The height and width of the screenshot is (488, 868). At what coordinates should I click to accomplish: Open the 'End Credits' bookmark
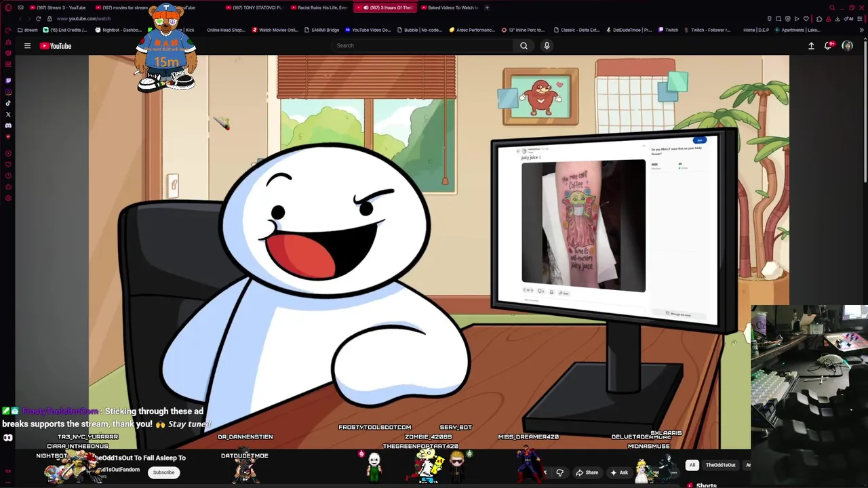pos(65,30)
